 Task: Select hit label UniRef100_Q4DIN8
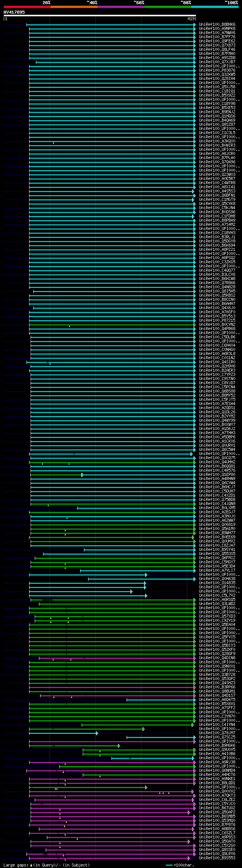click(x=217, y=658)
